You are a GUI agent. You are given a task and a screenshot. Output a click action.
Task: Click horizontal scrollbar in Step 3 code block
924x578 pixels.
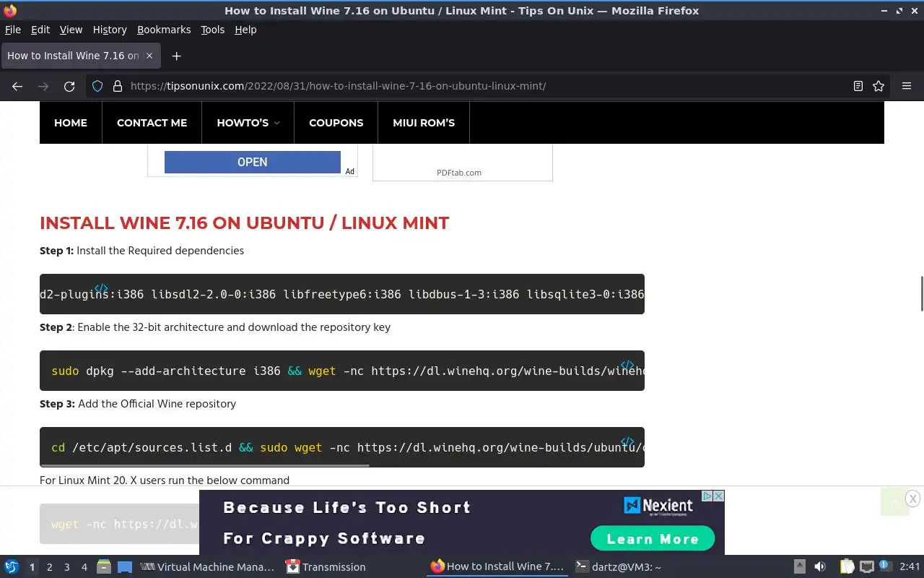coord(204,465)
